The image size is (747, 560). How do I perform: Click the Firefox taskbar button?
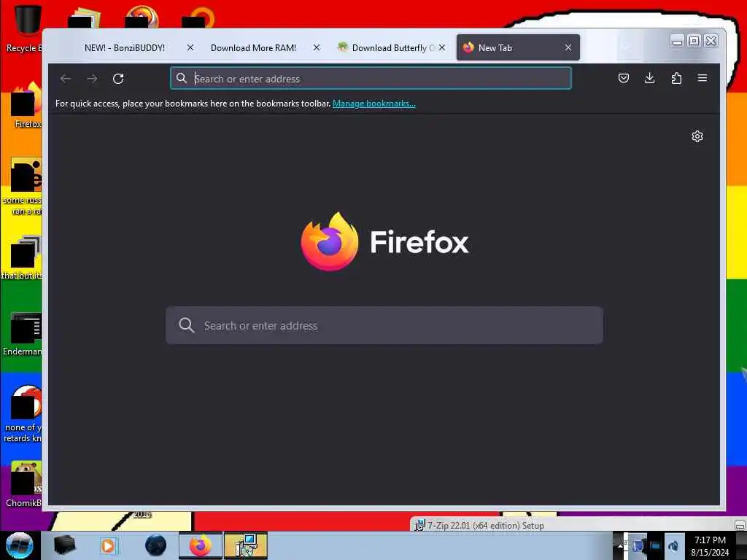tap(201, 545)
